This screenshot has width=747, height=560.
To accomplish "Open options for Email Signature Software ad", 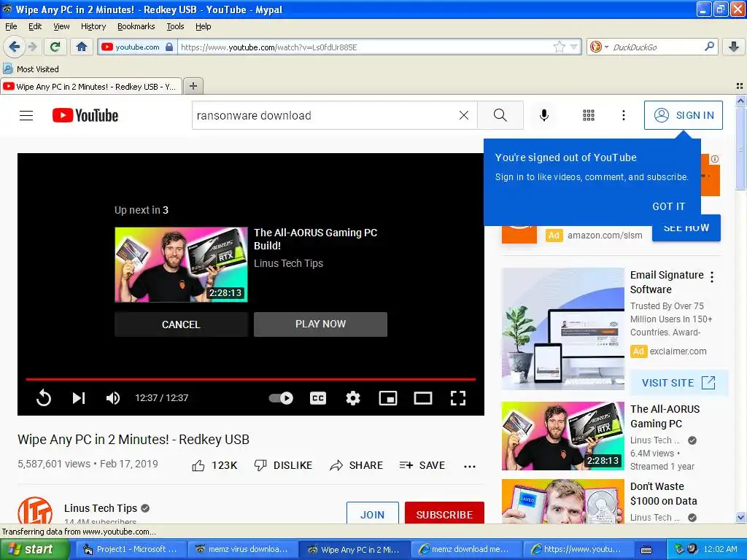I will coord(712,277).
